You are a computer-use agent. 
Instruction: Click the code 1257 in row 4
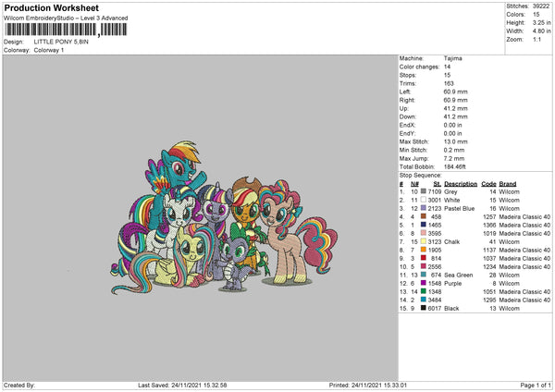point(489,217)
